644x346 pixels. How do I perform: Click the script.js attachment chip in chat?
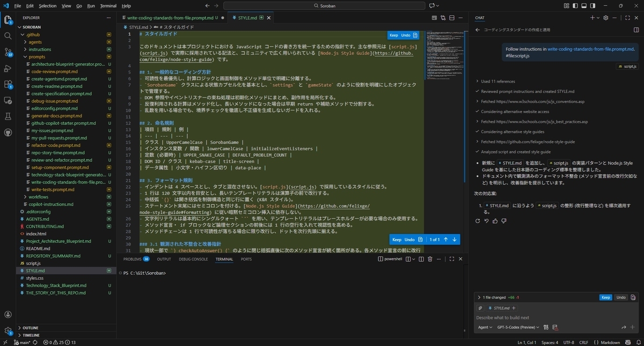[x=627, y=67]
